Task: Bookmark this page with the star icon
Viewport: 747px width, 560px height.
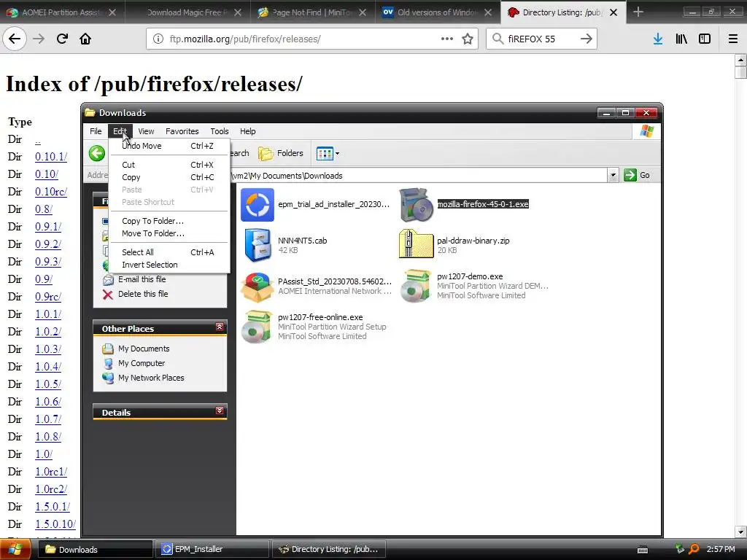Action: point(468,39)
